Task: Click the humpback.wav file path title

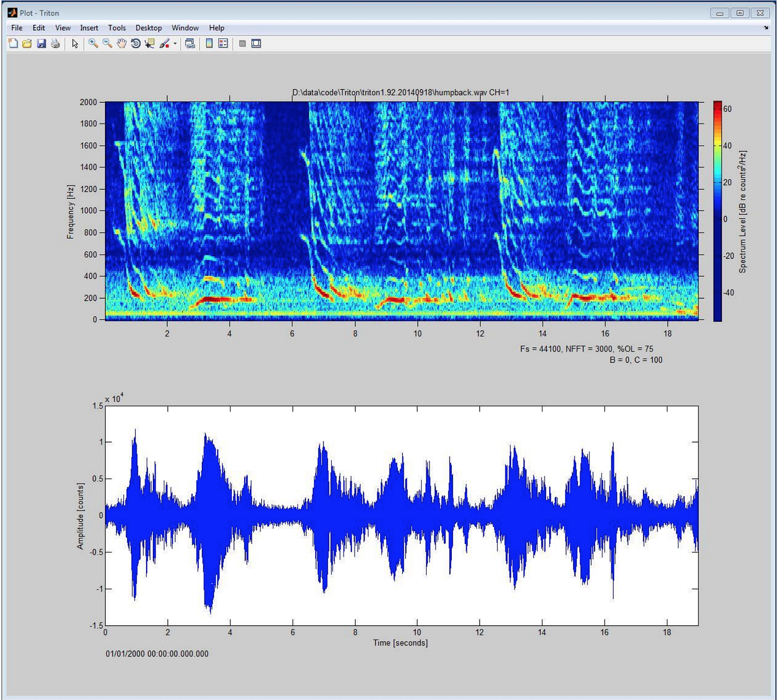Action: pyautogui.click(x=401, y=92)
